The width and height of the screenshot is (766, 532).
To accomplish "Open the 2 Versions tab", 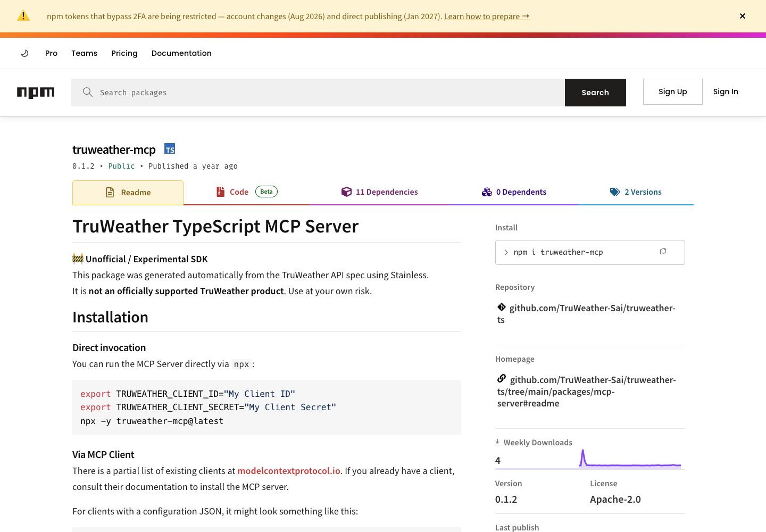I will pyautogui.click(x=636, y=192).
